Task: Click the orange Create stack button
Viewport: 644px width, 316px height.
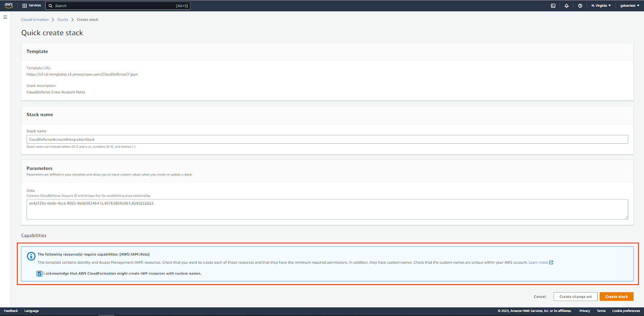Action: (616, 297)
